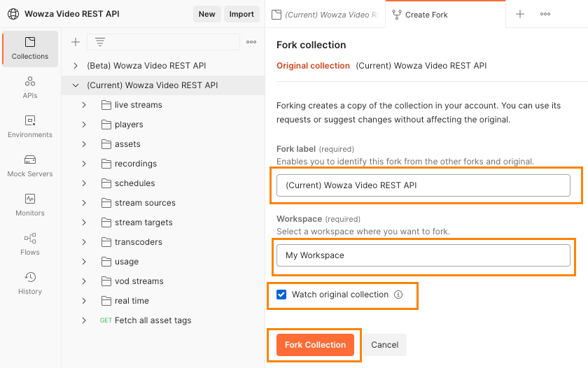Open the APIs sidebar section

tap(30, 87)
